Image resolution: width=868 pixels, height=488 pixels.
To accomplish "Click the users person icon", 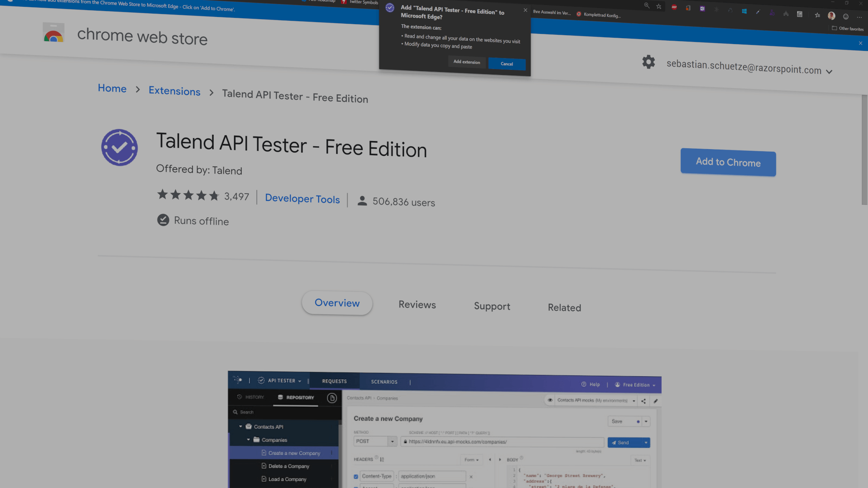I will click(x=362, y=201).
